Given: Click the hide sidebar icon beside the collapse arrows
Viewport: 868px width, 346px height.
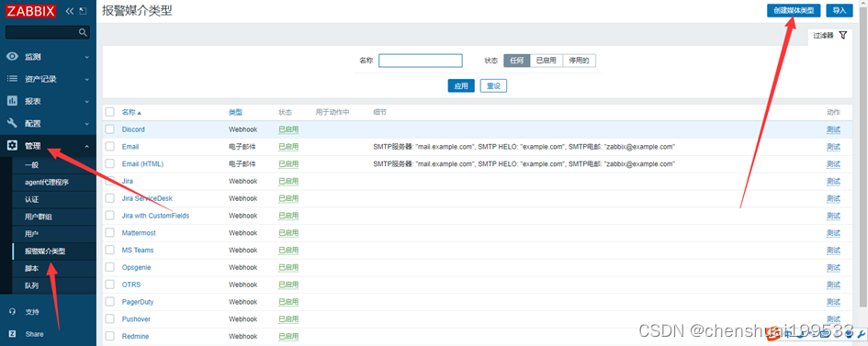Looking at the screenshot, I should click(x=83, y=10).
